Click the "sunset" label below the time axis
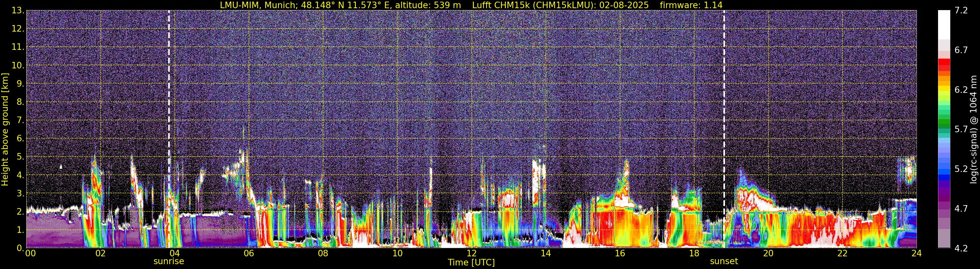 tap(724, 262)
